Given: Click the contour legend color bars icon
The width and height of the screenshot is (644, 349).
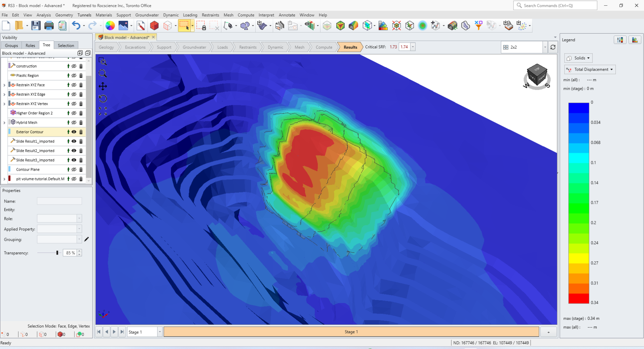Looking at the screenshot, I should 383,26.
